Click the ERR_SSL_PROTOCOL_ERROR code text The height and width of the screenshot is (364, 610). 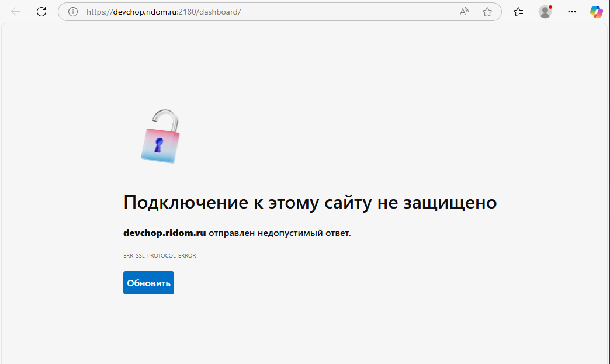coord(160,256)
